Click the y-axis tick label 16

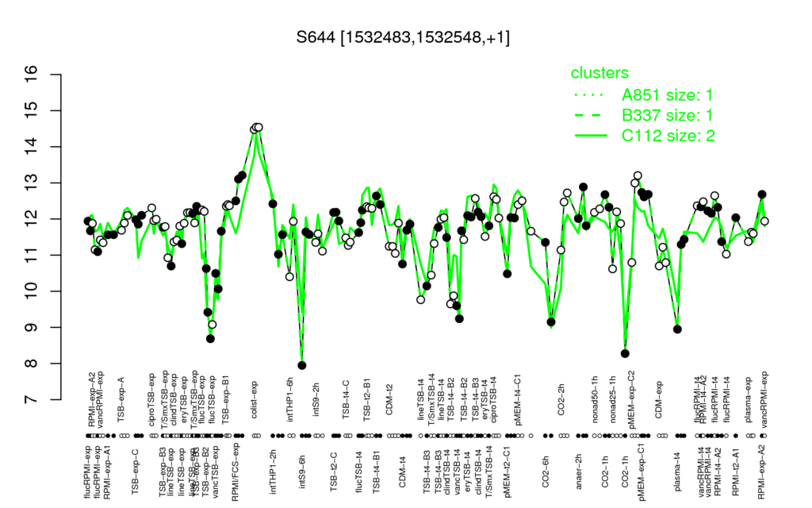32,75
